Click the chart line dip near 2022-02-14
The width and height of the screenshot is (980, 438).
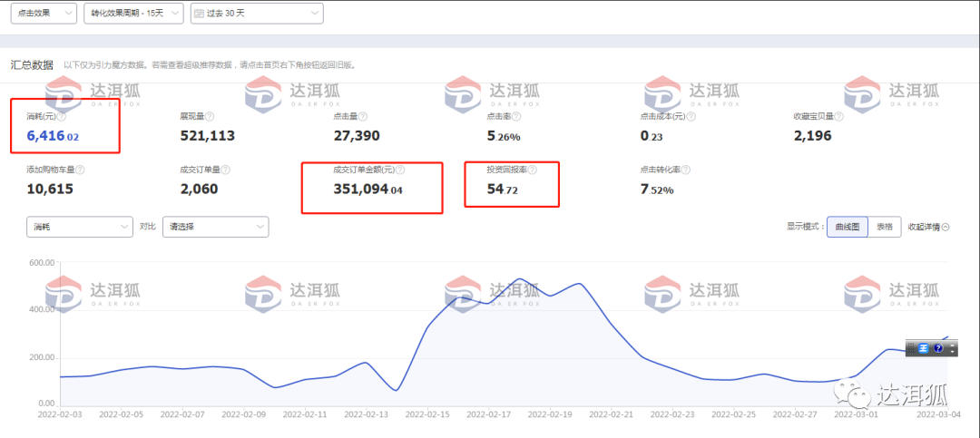click(397, 390)
